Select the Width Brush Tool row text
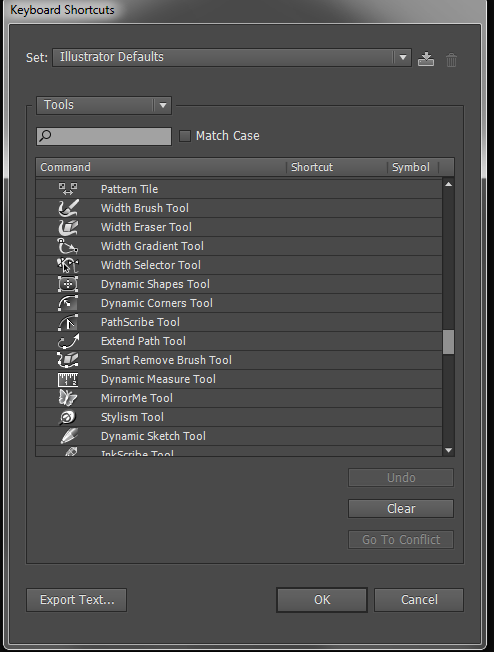494x652 pixels. pyautogui.click(x=145, y=208)
